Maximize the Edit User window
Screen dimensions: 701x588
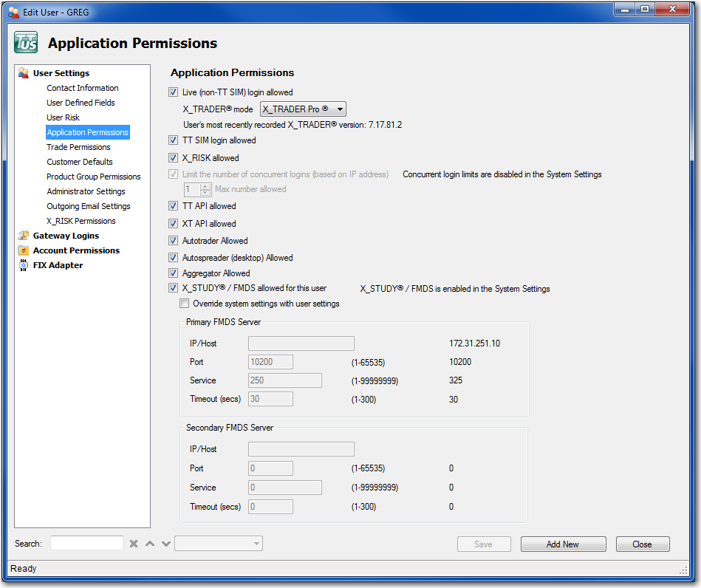645,10
